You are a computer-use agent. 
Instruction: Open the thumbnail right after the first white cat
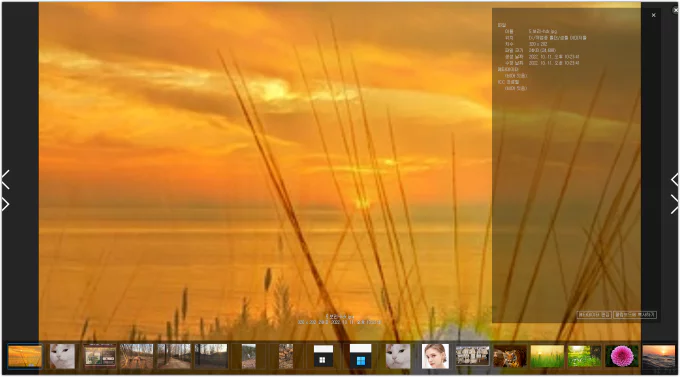100,356
